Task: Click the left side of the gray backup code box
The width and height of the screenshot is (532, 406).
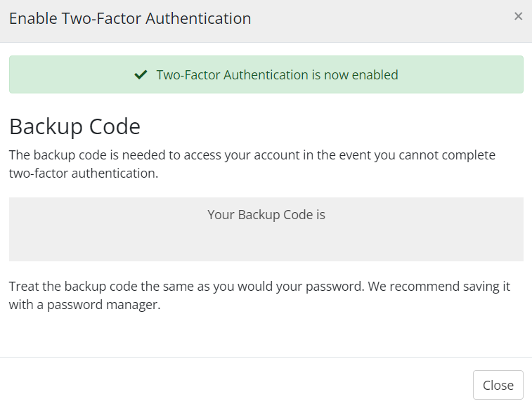Action: pyautogui.click(x=42, y=229)
